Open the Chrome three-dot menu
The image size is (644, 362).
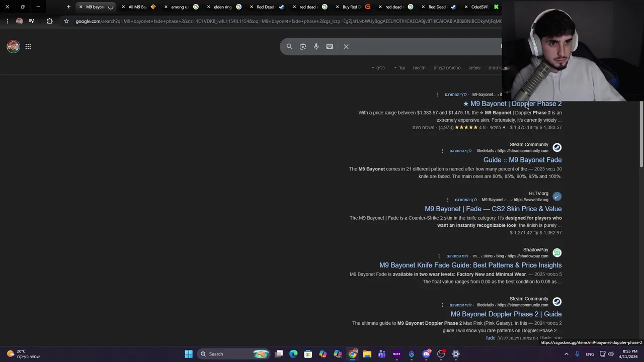(7, 21)
